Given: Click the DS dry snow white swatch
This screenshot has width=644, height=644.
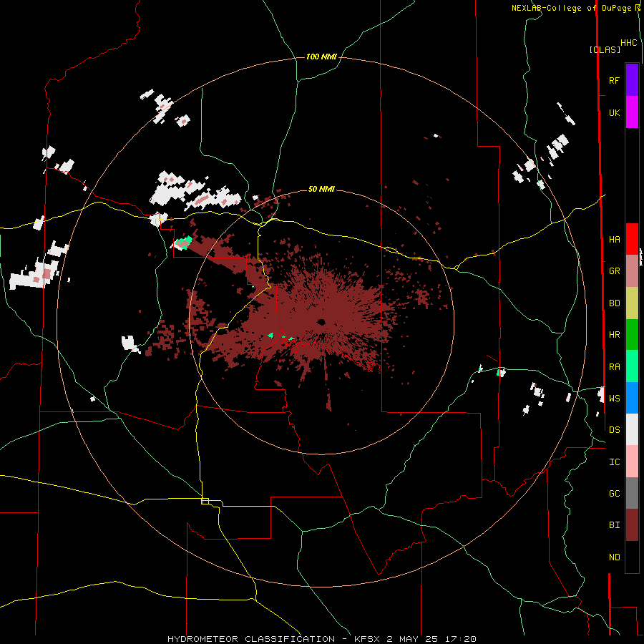Looking at the screenshot, I should pyautogui.click(x=632, y=429).
